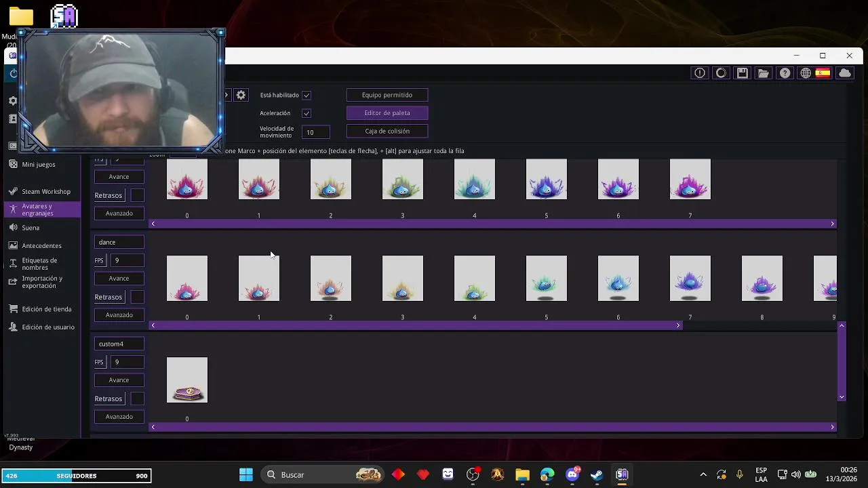This screenshot has width=868, height=488.
Task: Click left arrow of the dance row scrollbar
Action: coord(153,325)
